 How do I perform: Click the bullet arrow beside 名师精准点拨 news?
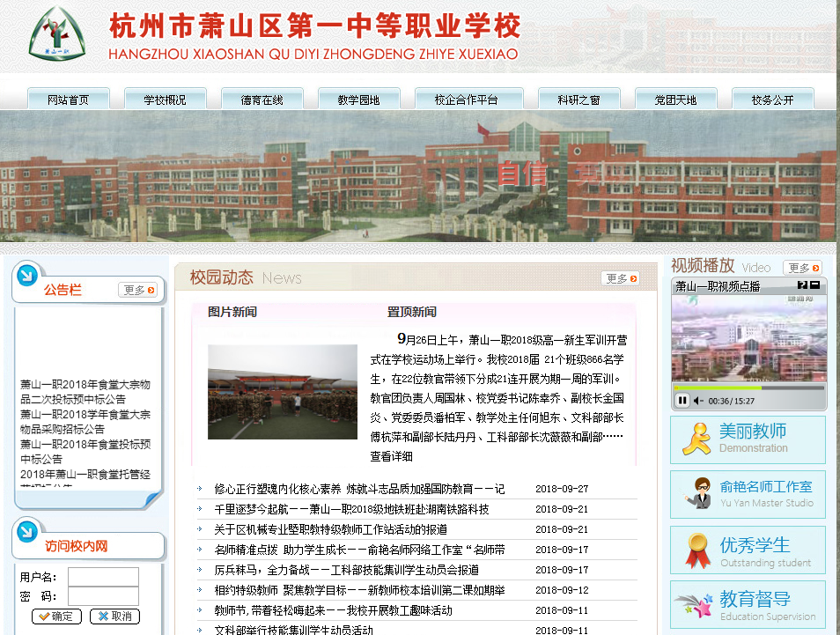(x=199, y=550)
